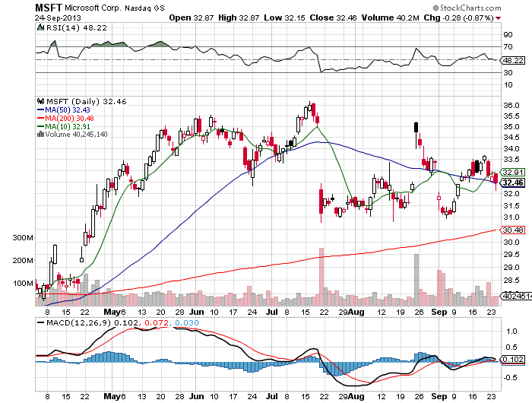Screen dimensions: 532x403
Task: Click the 300M volume axis label
Action: [x=23, y=238]
